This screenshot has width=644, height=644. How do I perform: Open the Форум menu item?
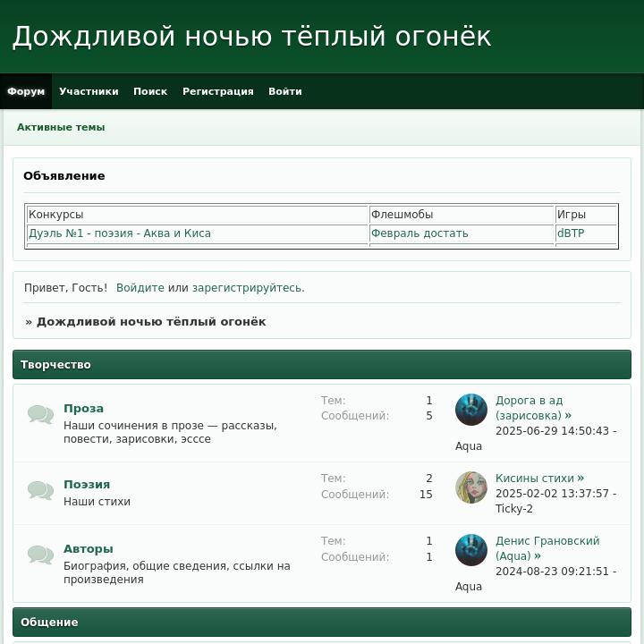(26, 91)
